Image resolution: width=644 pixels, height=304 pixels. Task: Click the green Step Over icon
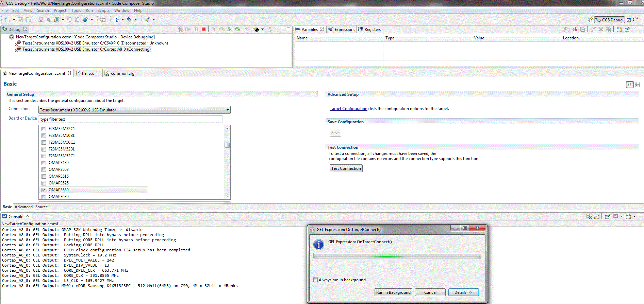point(237,30)
